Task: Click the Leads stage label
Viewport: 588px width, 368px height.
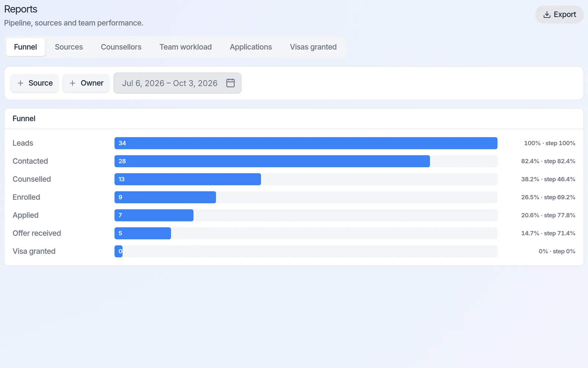Action: (23, 143)
